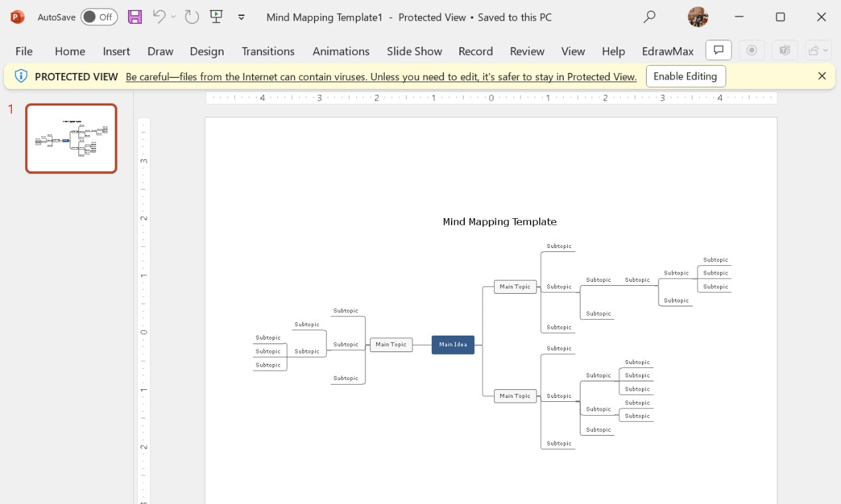Click the Protected View warning message link
This screenshot has height=504, width=841.
(x=381, y=77)
